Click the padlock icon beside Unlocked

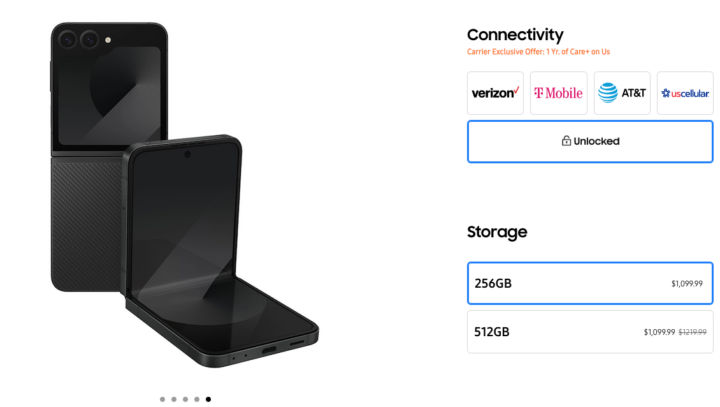566,141
